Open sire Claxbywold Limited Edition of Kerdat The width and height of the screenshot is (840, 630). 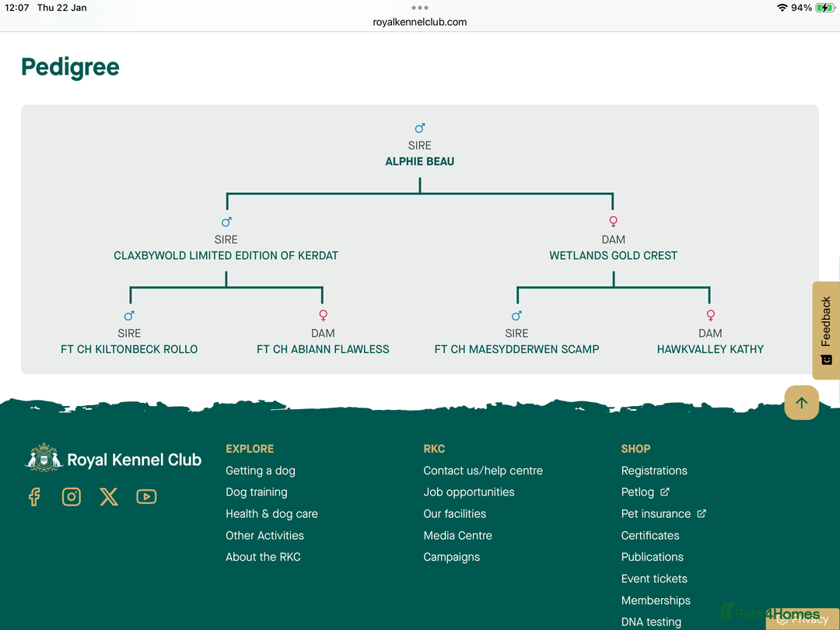[226, 255]
